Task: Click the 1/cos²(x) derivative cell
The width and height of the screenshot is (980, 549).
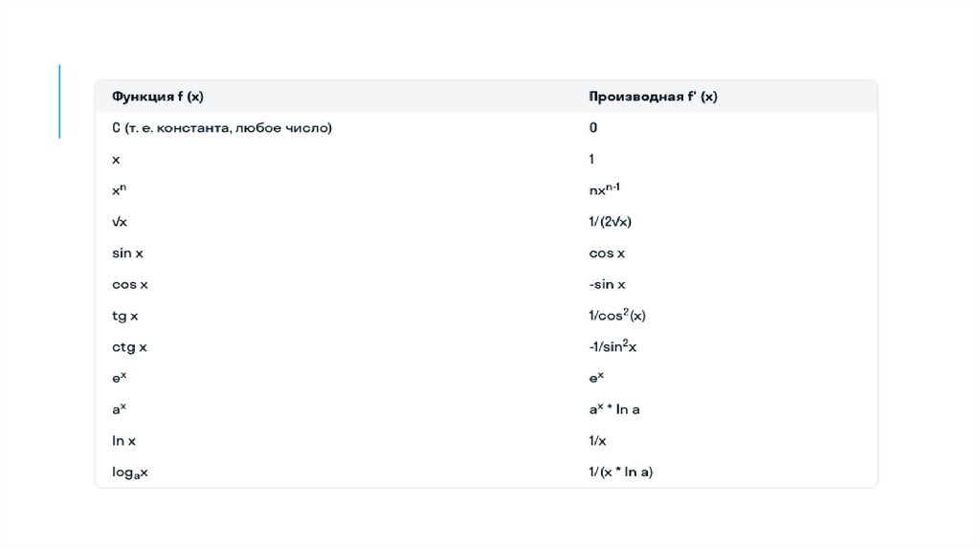Action: [624, 316]
